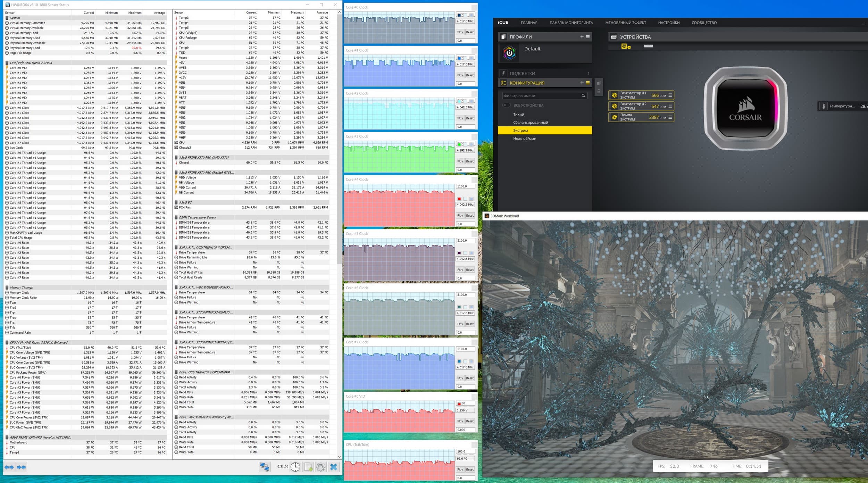Switch to the НАСТРОЙКИ tab
Screen dimensions: 868x483
(668, 23)
